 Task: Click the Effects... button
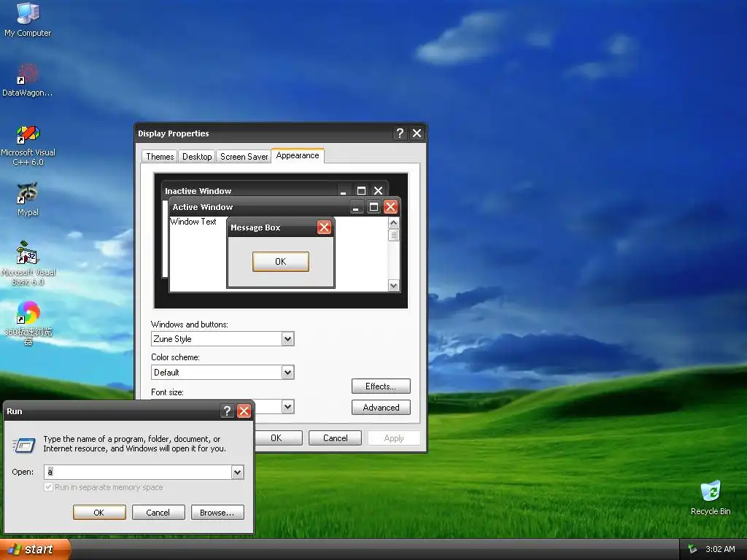381,386
